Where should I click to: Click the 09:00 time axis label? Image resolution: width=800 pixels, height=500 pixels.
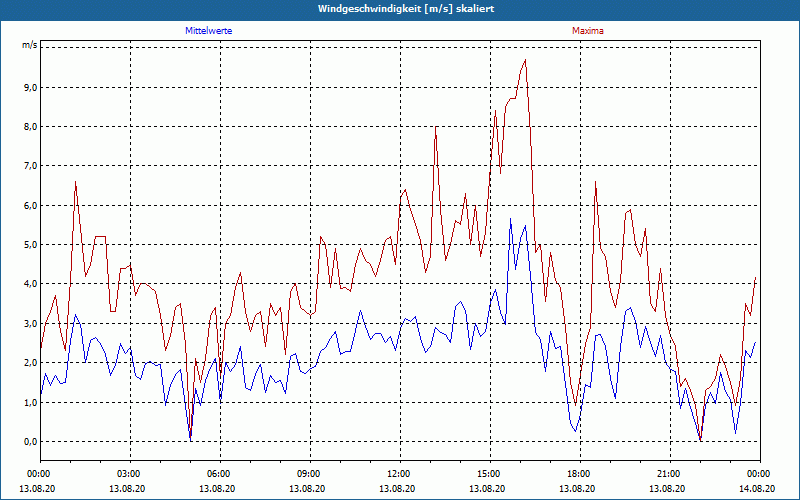coord(310,474)
